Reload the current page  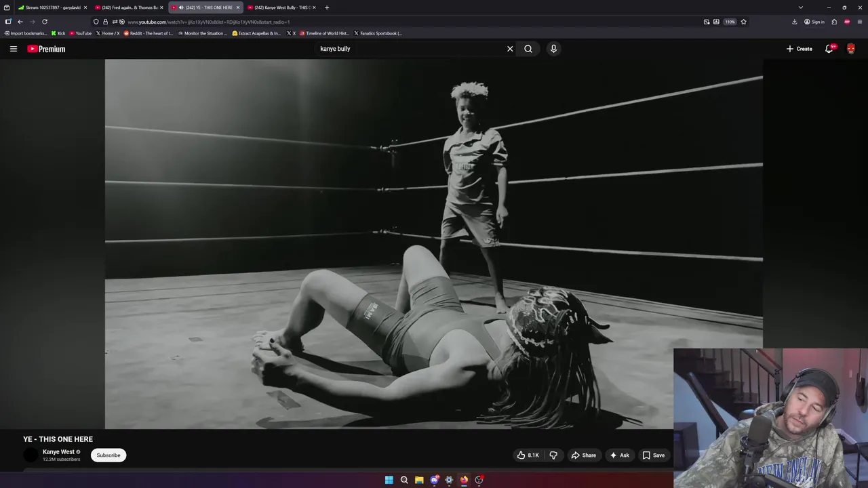click(45, 22)
